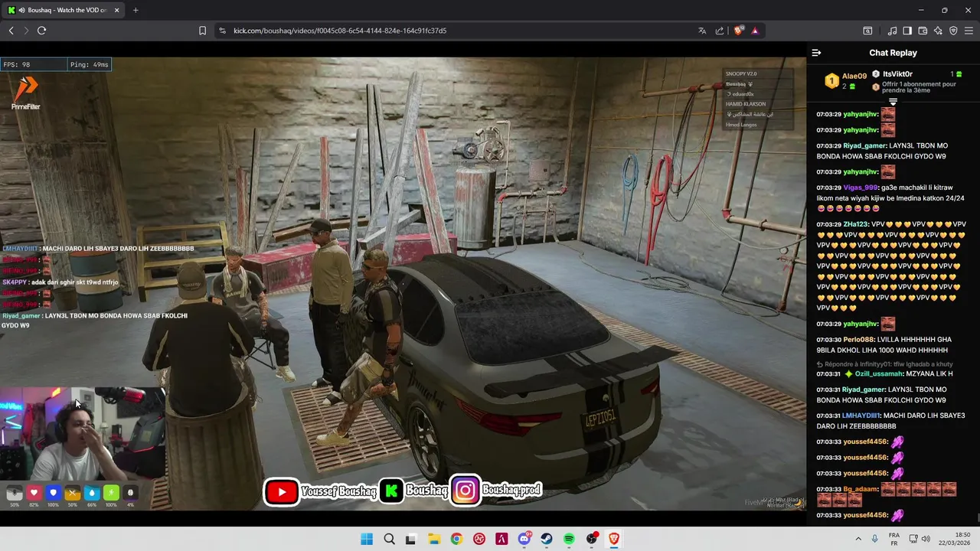The image size is (980, 551).
Task: Open site information next to the URL
Action: (222, 31)
